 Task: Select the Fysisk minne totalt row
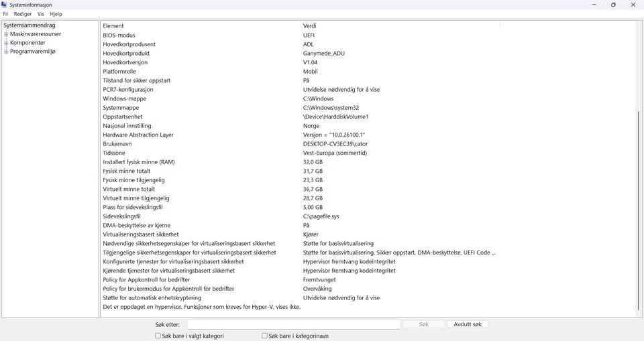[299, 171]
